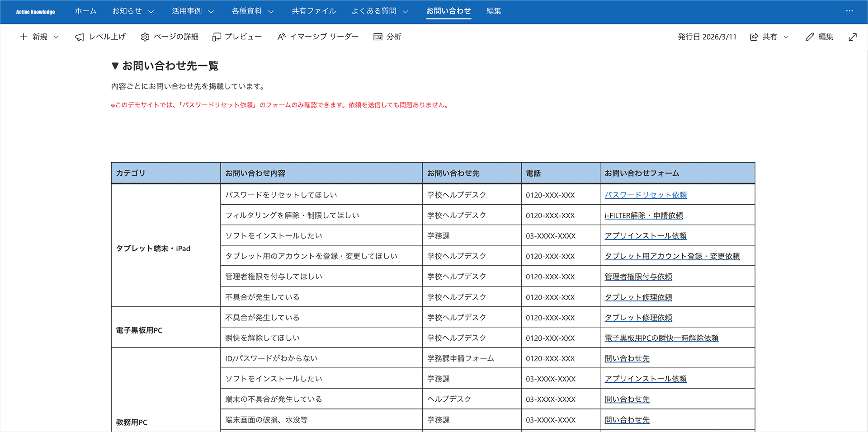The width and height of the screenshot is (868, 432).
Task: Click the Preview (プレビュー) icon
Action: 217,37
